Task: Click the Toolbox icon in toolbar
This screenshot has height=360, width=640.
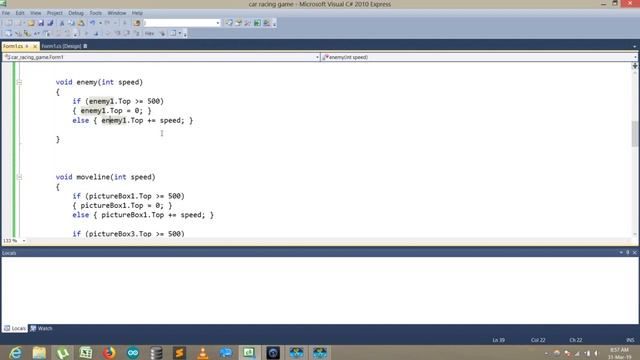Action: coord(248,23)
